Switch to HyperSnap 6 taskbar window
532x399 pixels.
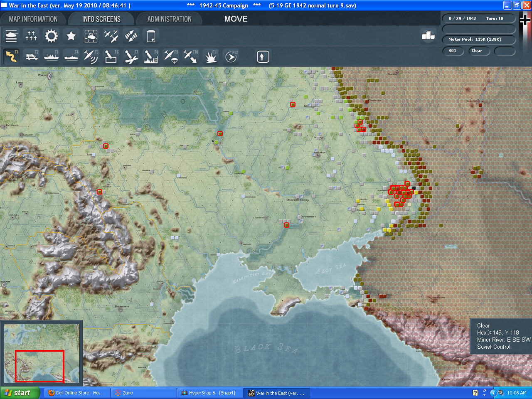click(210, 393)
